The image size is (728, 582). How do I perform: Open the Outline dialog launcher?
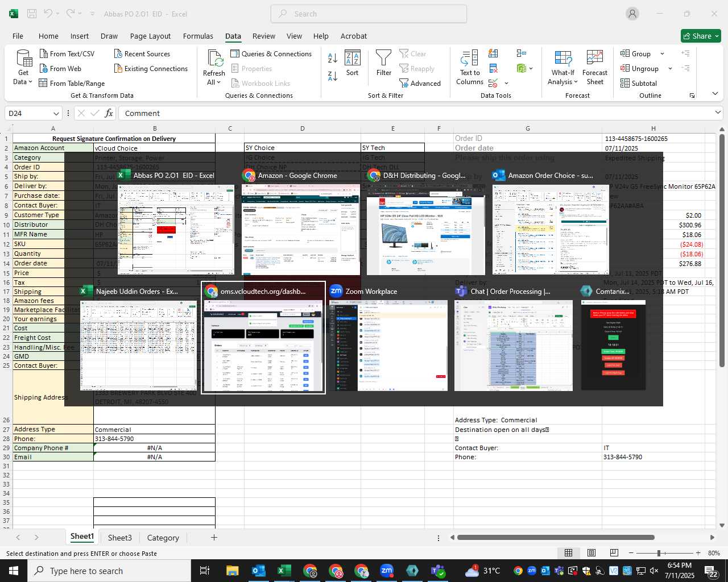pos(692,95)
